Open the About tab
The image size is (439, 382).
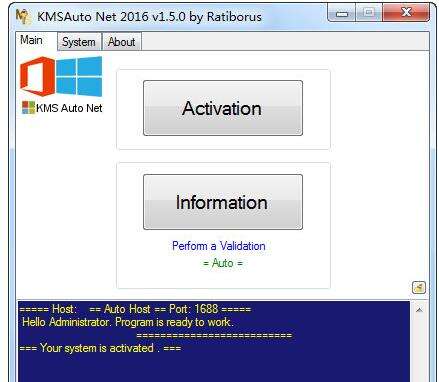point(122,42)
